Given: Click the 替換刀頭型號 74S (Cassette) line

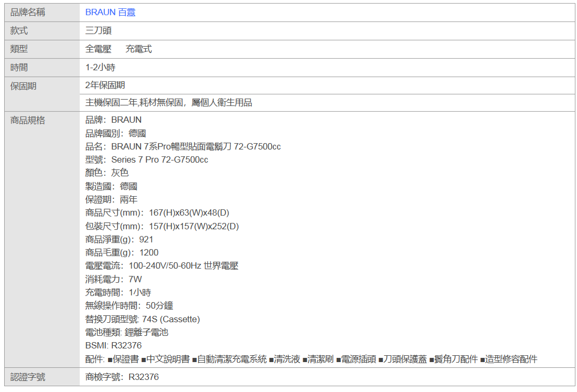Looking at the screenshot, I should click(143, 319).
